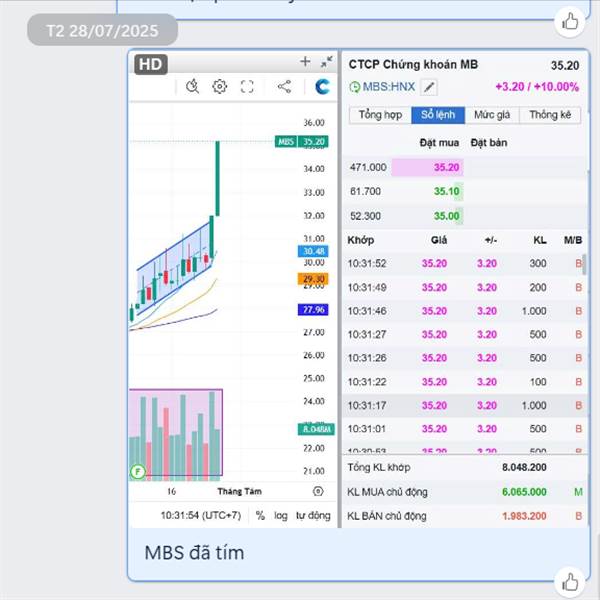Edit the MBS:HNX symbol with pencil icon
Viewport: 600px width, 600px height.
429,87
